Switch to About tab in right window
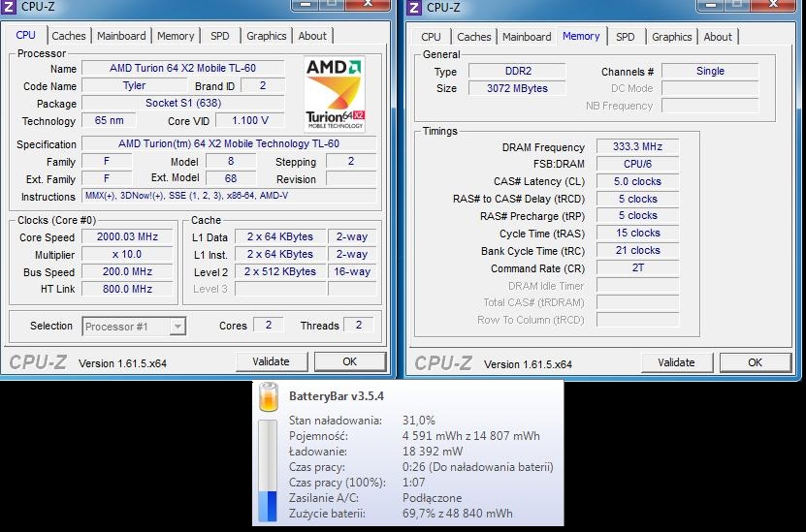The height and width of the screenshot is (532, 806). click(718, 37)
